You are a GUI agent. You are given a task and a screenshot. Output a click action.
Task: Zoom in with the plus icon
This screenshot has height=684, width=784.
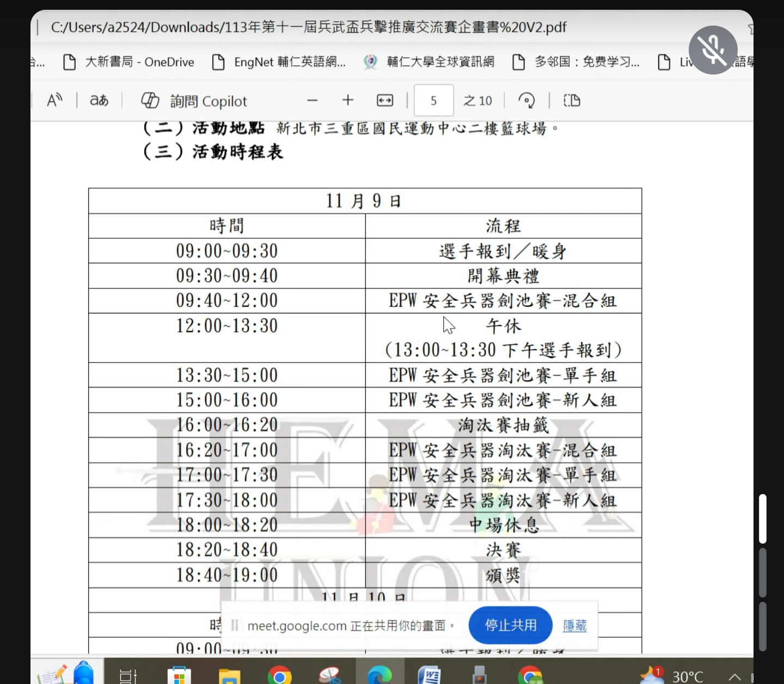348,101
